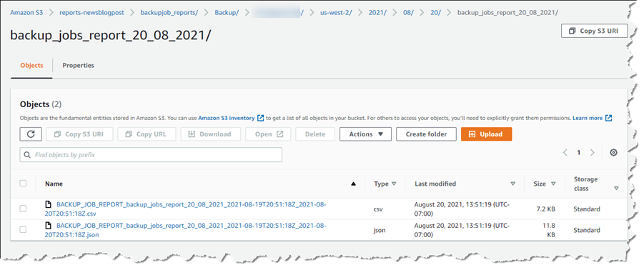The height and width of the screenshot is (270, 644).
Task: Navigate to 08/ breadcrumb
Action: [x=408, y=12]
